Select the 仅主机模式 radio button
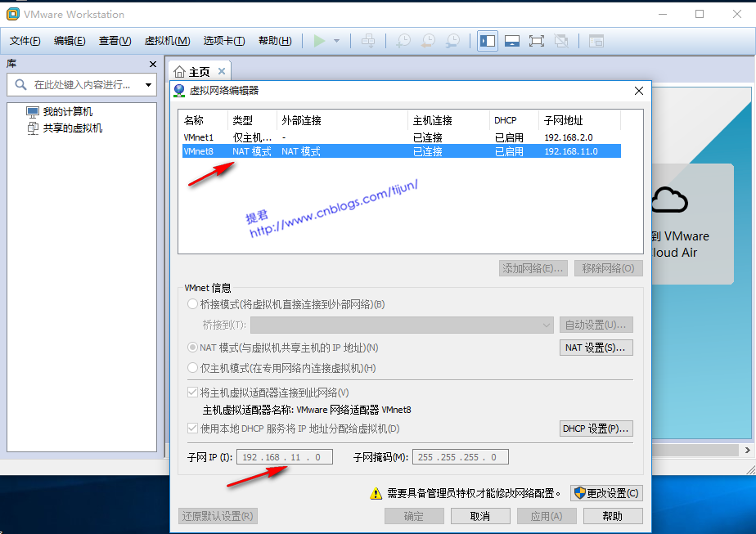756x534 pixels. (x=192, y=368)
